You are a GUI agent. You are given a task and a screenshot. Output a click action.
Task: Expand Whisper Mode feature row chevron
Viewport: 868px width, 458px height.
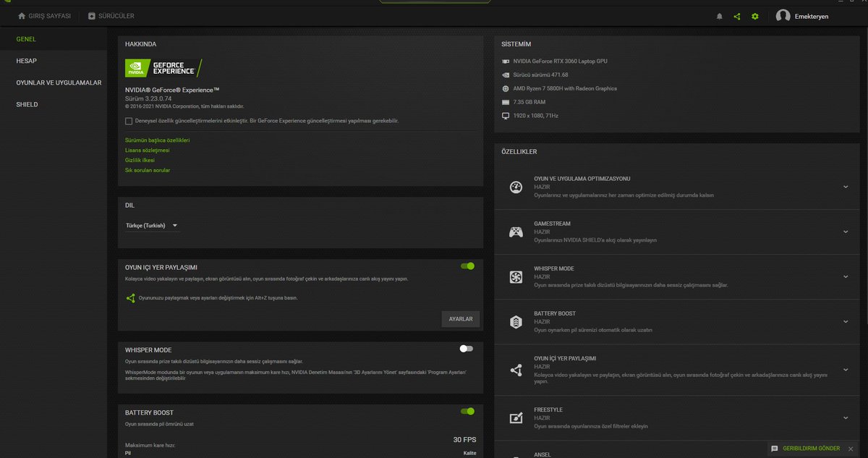point(846,276)
